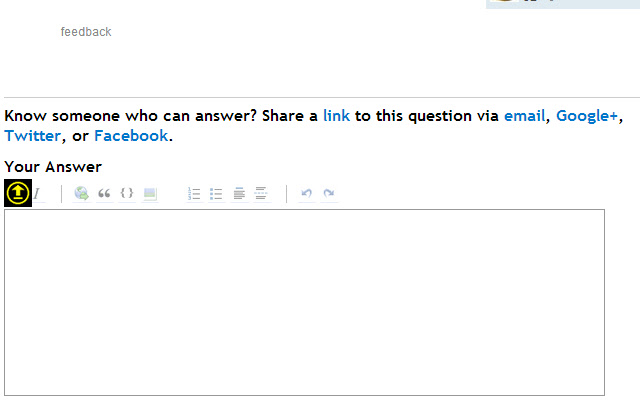640x400 pixels.
Task: Apply blockquote with the quotation mark icon
Action: tap(104, 193)
